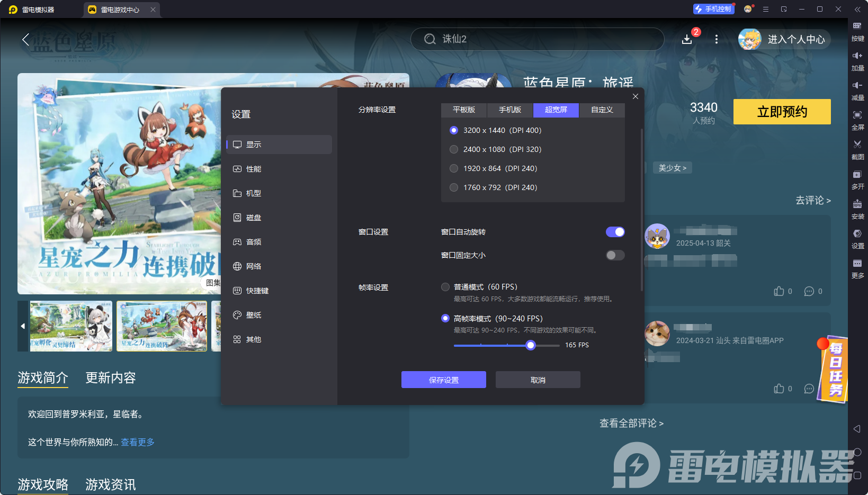The width and height of the screenshot is (868, 495).
Task: Close the 雷电游戏中心 tab
Action: [153, 10]
